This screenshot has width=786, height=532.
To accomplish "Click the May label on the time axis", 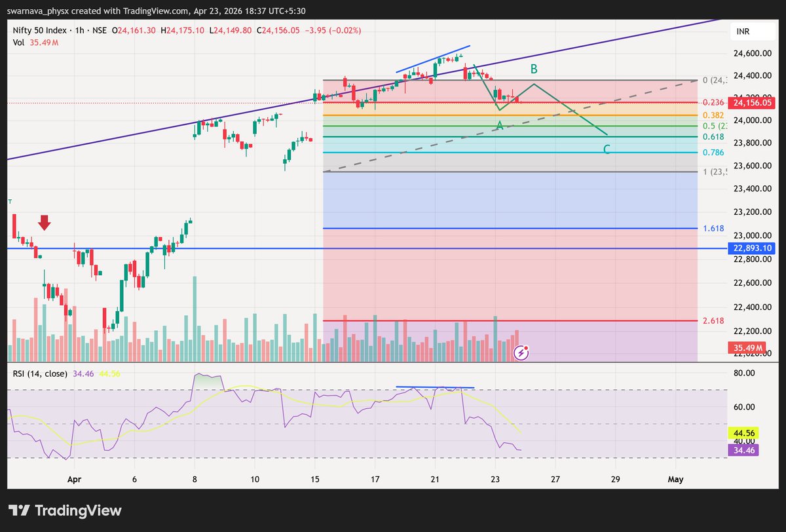I will tap(675, 480).
